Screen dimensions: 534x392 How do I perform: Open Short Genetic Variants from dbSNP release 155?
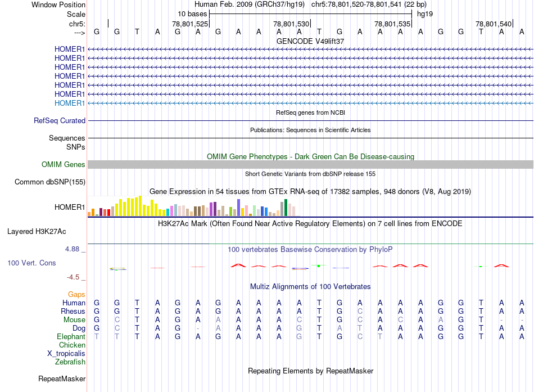310,174
